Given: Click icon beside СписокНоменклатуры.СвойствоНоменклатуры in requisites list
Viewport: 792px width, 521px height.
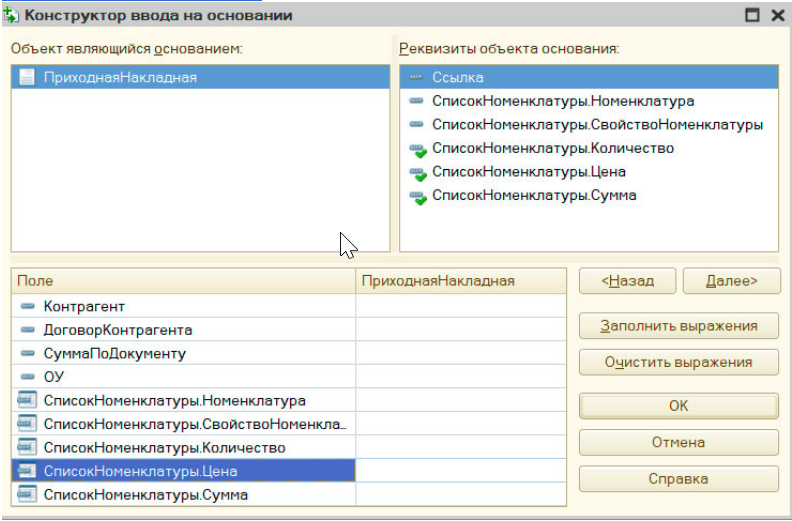Looking at the screenshot, I should (x=417, y=124).
